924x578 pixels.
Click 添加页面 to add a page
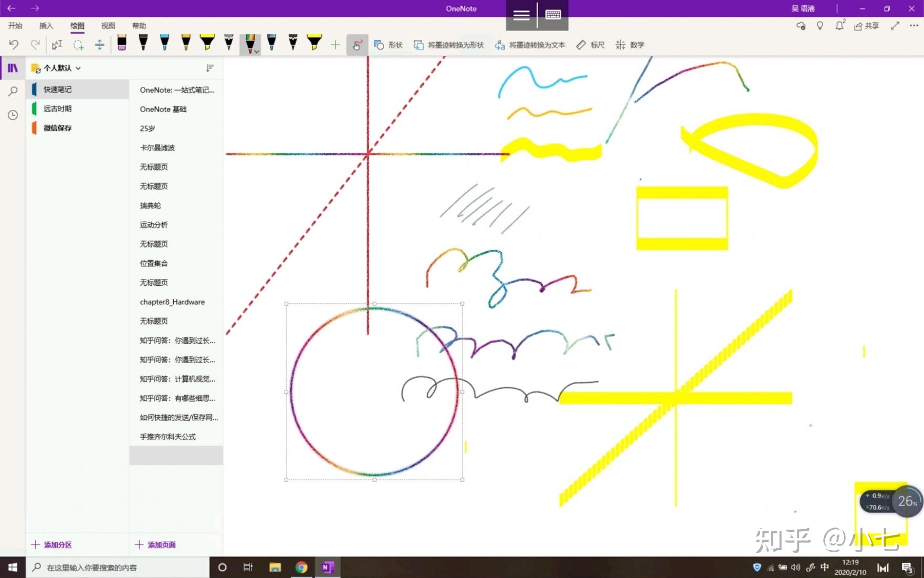click(x=155, y=545)
